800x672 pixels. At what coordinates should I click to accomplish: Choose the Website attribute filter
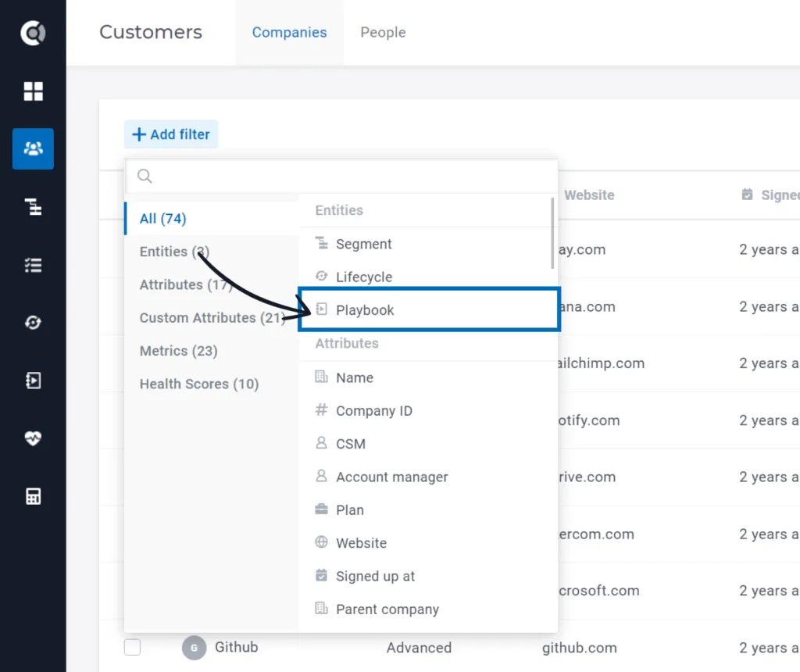427,543
